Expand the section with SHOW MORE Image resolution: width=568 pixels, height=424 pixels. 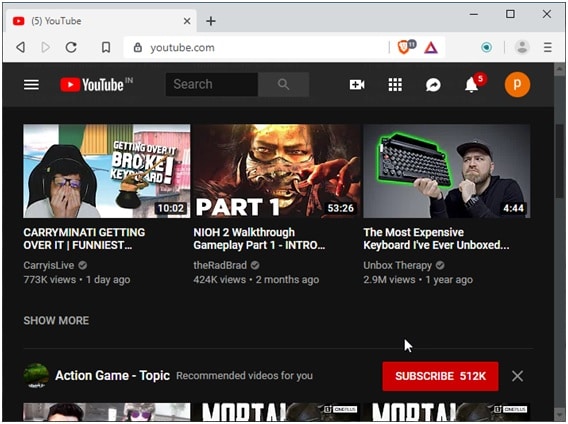tap(56, 320)
